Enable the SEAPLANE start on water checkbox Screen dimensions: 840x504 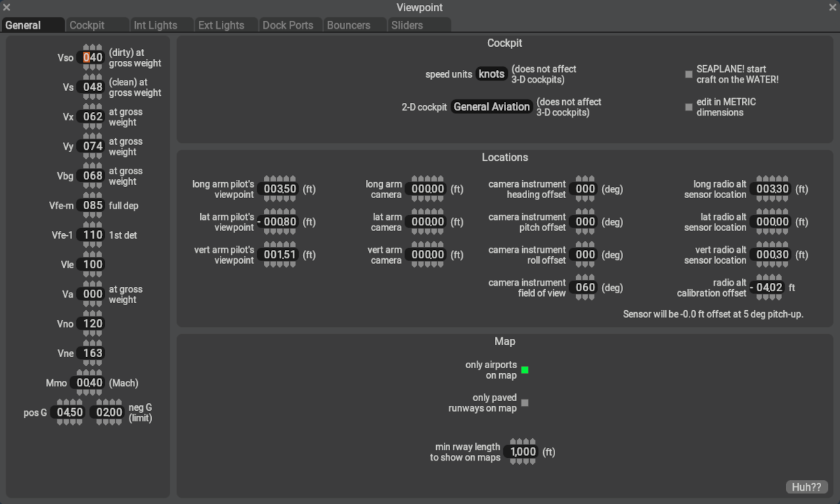click(x=689, y=74)
